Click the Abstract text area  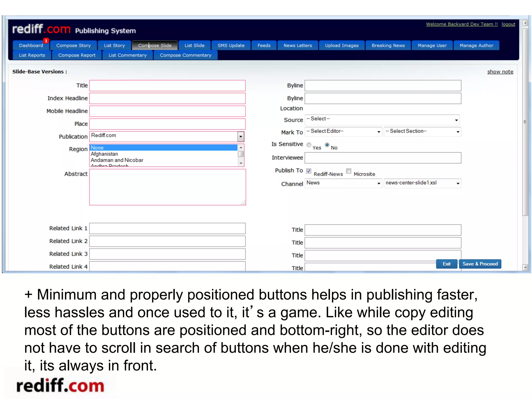coord(168,187)
